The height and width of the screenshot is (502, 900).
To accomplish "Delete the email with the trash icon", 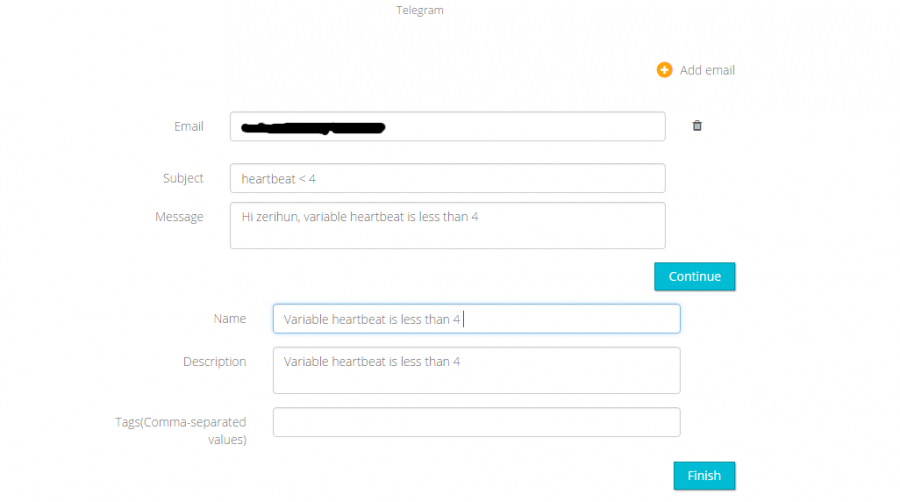I will (x=697, y=126).
